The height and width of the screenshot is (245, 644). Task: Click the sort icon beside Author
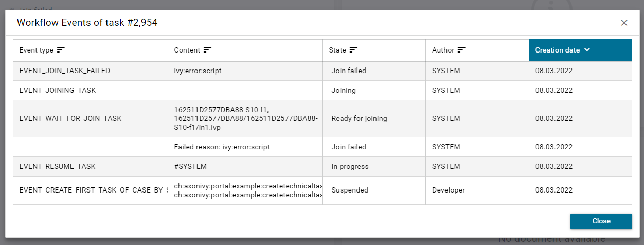click(461, 50)
